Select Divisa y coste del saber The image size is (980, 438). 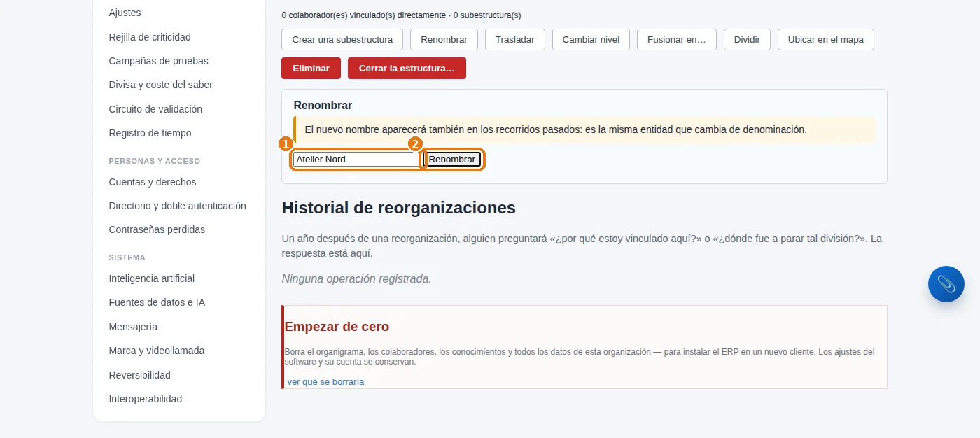(160, 85)
